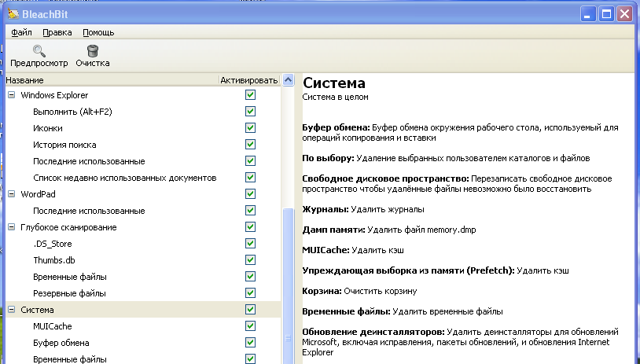Toggle the .DS_Store checkbox
The height and width of the screenshot is (364, 640).
(x=250, y=244)
